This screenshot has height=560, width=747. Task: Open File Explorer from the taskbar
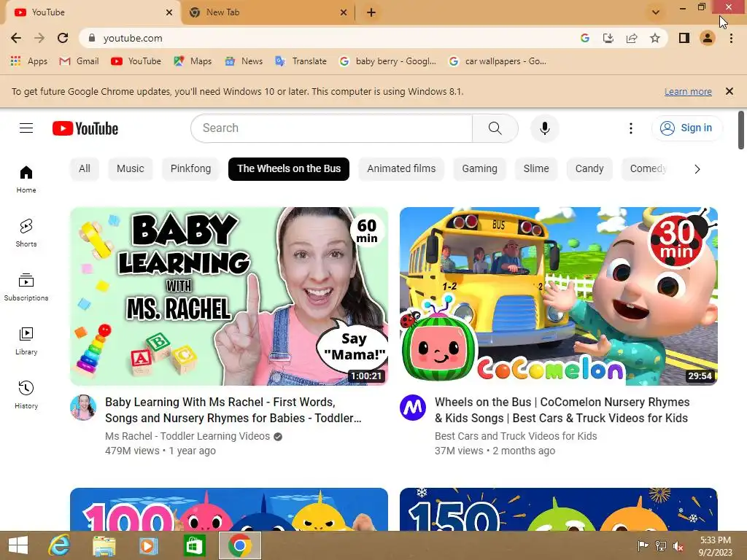(104, 545)
